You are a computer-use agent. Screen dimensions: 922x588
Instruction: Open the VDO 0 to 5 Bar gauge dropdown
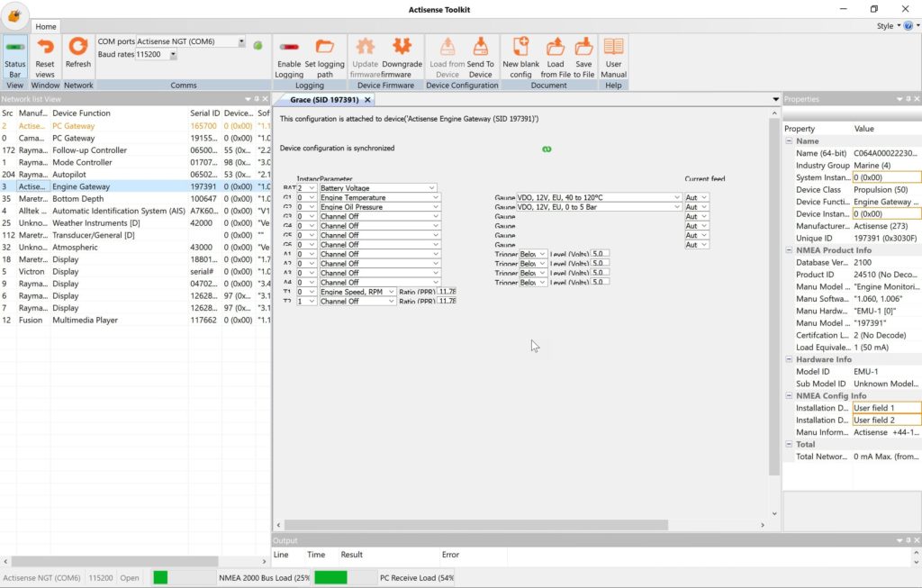[677, 207]
